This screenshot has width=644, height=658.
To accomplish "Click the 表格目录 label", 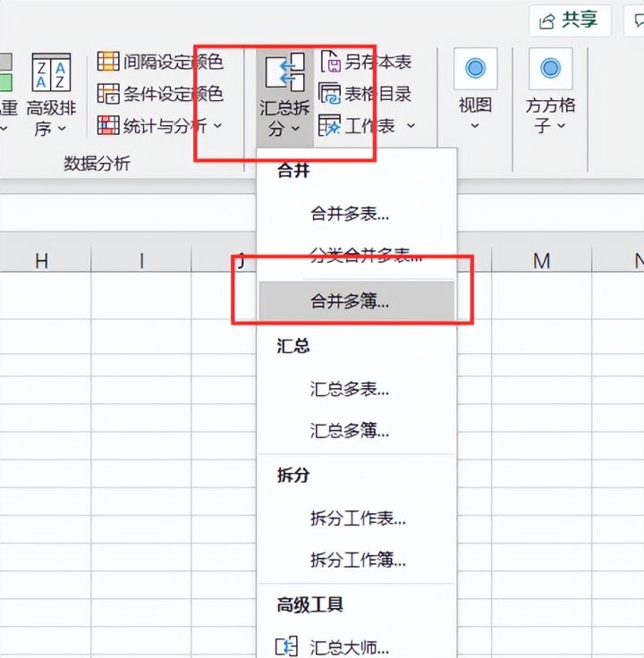I will [x=377, y=94].
